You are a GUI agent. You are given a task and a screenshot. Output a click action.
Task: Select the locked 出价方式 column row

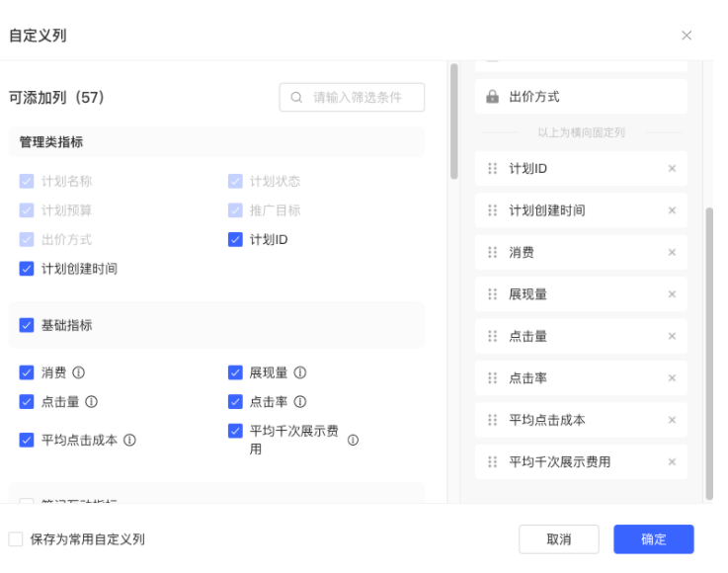tap(581, 97)
